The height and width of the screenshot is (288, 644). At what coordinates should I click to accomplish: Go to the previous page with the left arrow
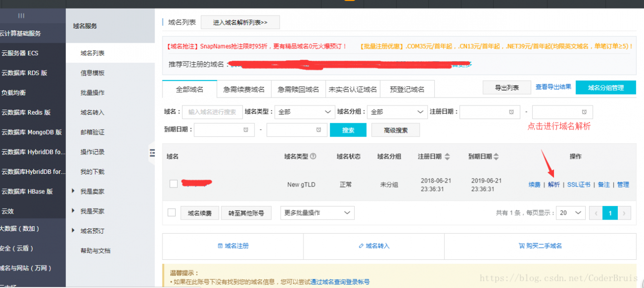[596, 213]
